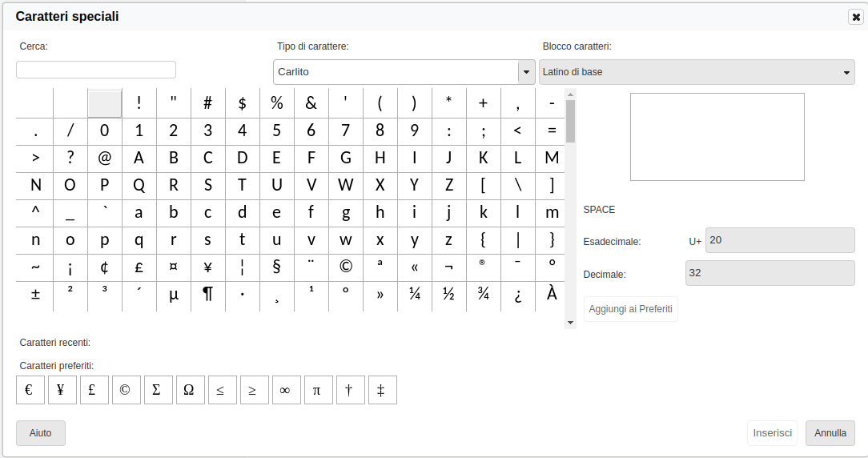Select the copyright symbol in the character grid
Screen dimensions: 868x458
[x=345, y=267]
